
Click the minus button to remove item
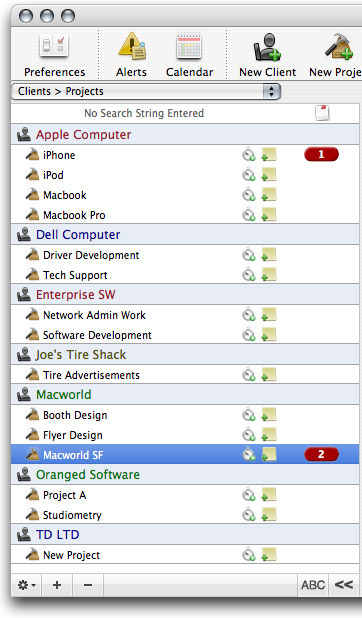pos(88,585)
